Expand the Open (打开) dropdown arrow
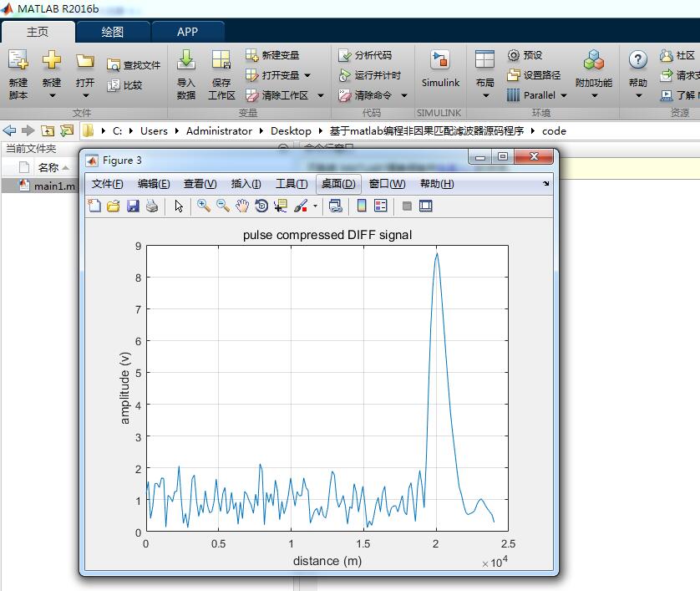Image resolution: width=700 pixels, height=591 pixels. (86, 95)
